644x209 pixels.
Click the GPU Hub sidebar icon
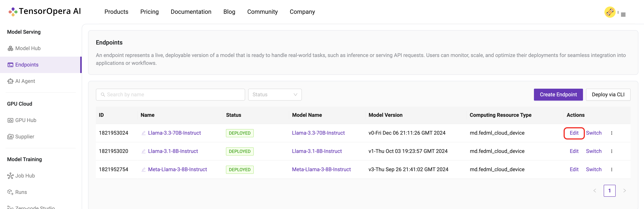(x=10, y=120)
